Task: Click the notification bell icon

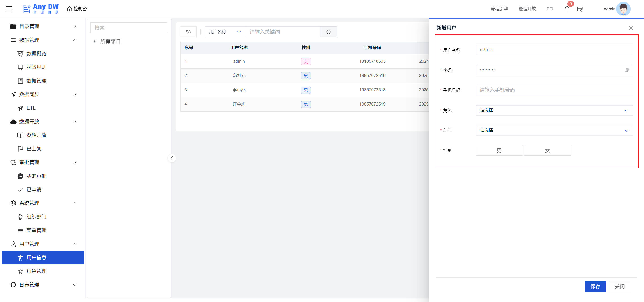Action: [x=567, y=9]
